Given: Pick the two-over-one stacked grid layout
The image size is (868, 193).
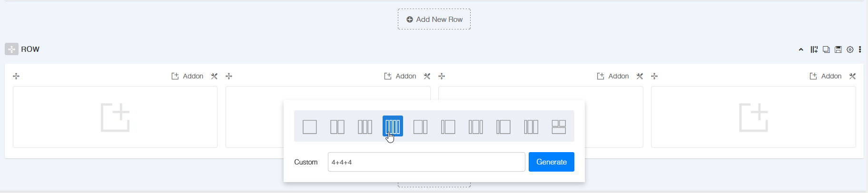Looking at the screenshot, I should pyautogui.click(x=559, y=126).
